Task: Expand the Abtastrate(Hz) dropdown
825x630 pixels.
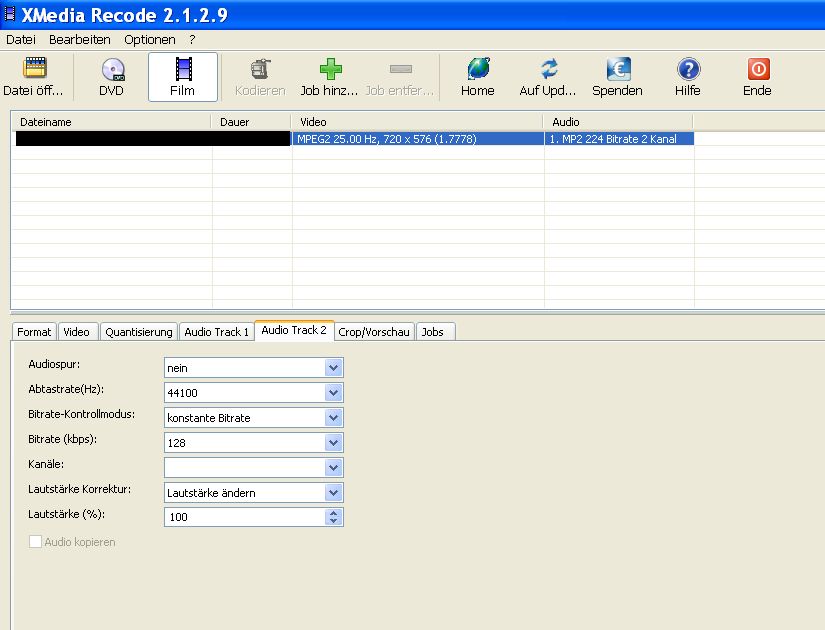Action: pos(334,393)
